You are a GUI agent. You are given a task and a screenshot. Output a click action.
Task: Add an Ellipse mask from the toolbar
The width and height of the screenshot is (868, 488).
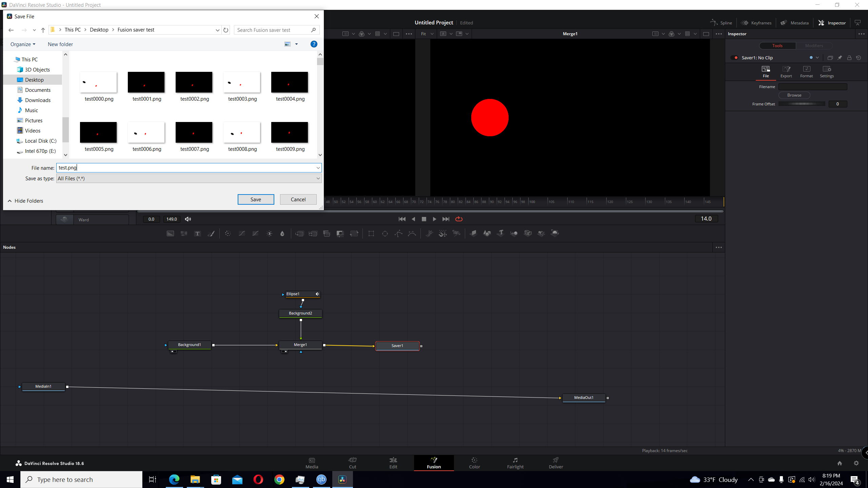point(385,233)
